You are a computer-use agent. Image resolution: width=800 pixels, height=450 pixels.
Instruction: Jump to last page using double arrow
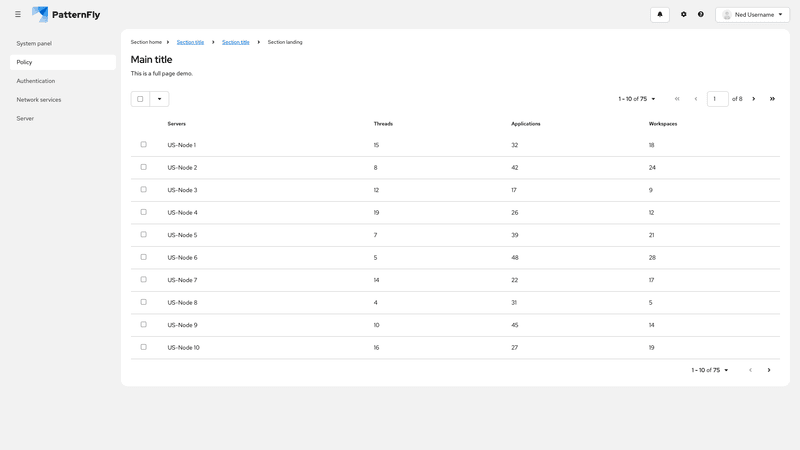coord(772,99)
